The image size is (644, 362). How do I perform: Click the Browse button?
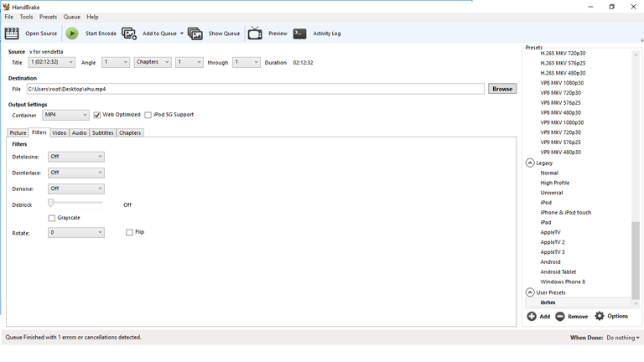[502, 89]
